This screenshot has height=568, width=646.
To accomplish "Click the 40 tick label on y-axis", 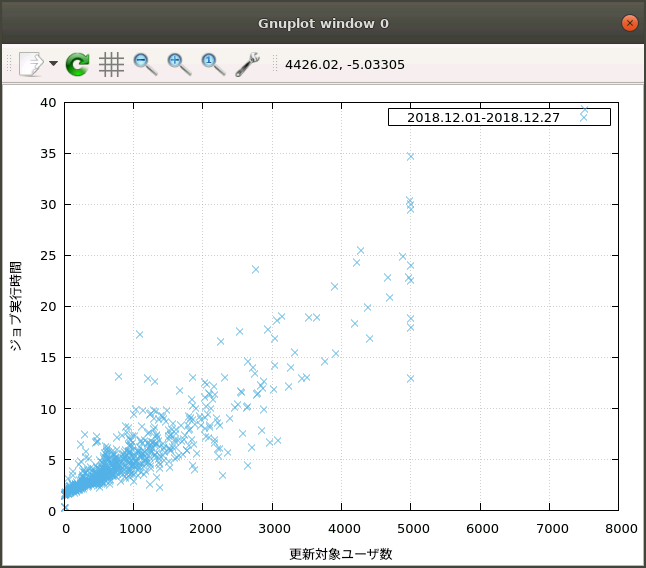I will [x=48, y=102].
